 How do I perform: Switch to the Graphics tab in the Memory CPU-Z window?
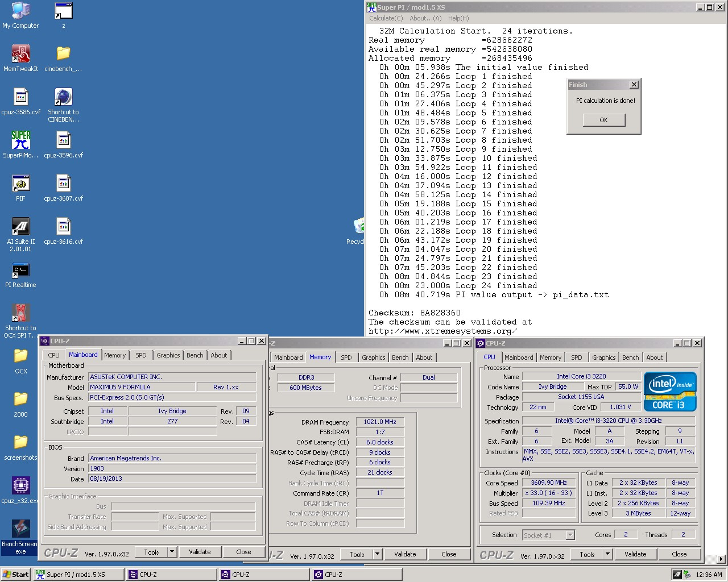tap(374, 357)
